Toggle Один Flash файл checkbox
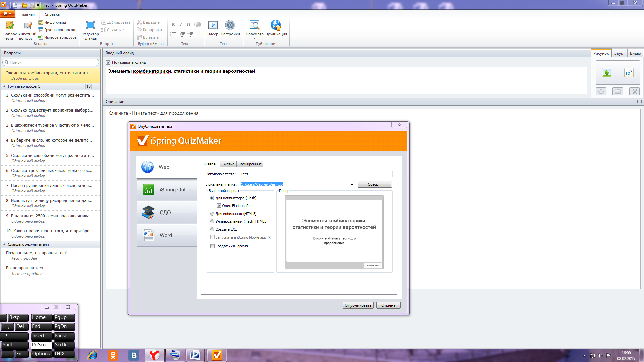Viewport: 644px width, 362px height. pos(219,206)
